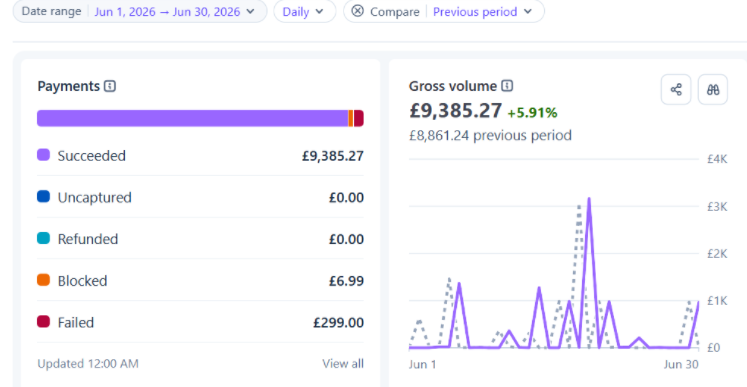Viewport: 747px width, 387px height.
Task: Click the £6.99 Blocked amount
Action: tap(346, 281)
